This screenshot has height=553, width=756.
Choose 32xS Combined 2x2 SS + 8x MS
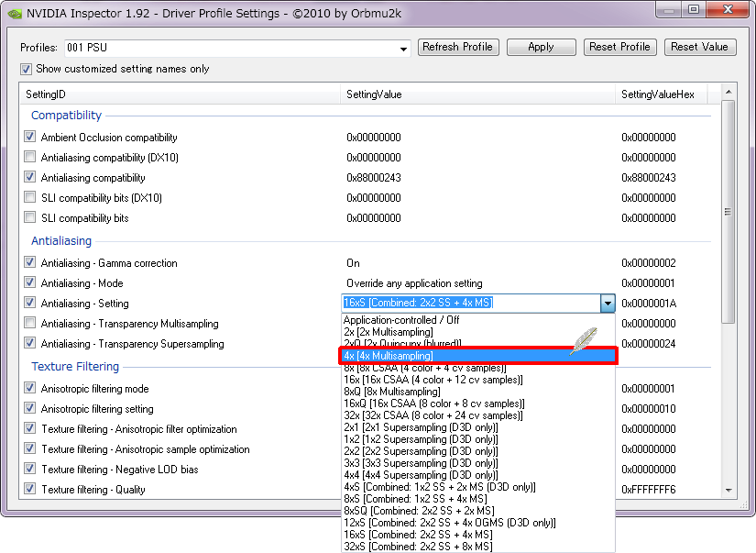[477, 547]
